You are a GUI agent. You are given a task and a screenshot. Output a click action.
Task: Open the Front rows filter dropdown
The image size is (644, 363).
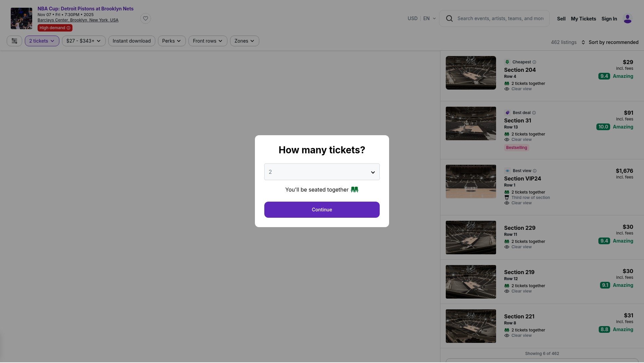click(208, 41)
